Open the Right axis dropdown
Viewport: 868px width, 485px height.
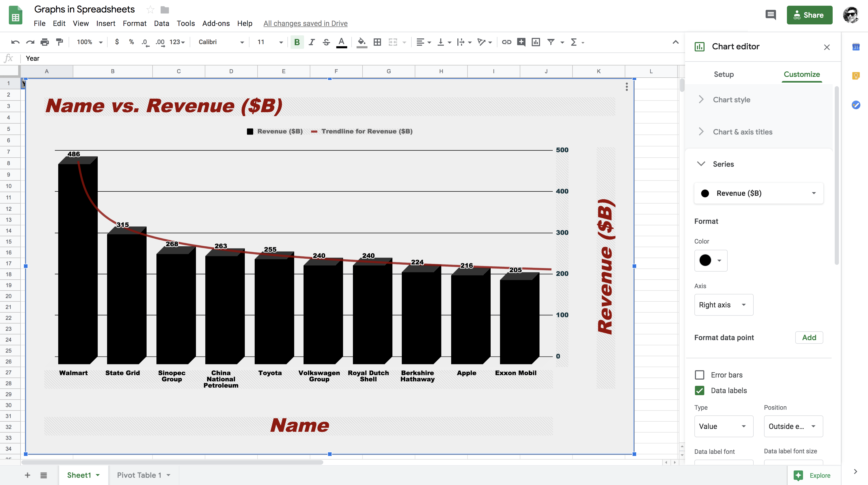tap(724, 305)
